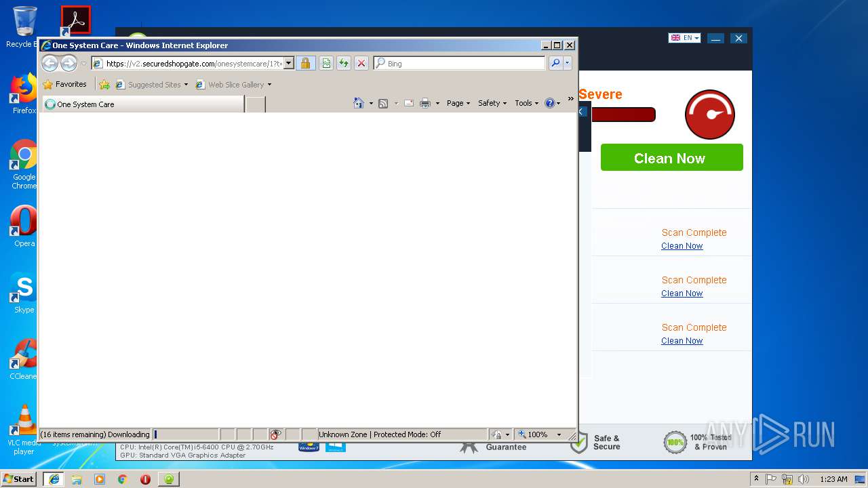Expand the Print options dropdown arrow
Viewport: 868px width, 488px height.
[x=437, y=103]
